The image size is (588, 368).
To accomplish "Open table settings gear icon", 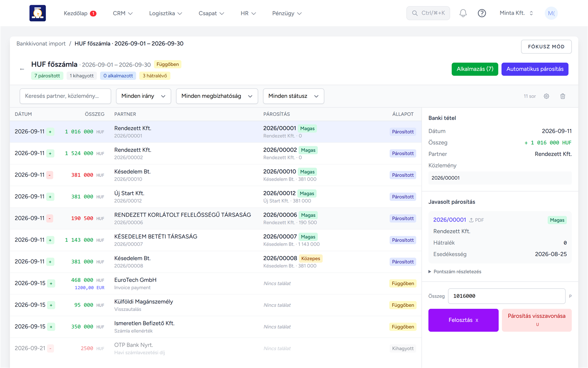I will pos(546,96).
